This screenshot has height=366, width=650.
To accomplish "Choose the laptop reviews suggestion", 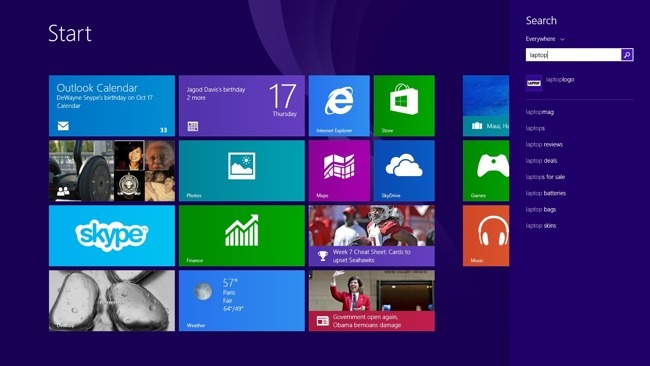I will [x=544, y=144].
